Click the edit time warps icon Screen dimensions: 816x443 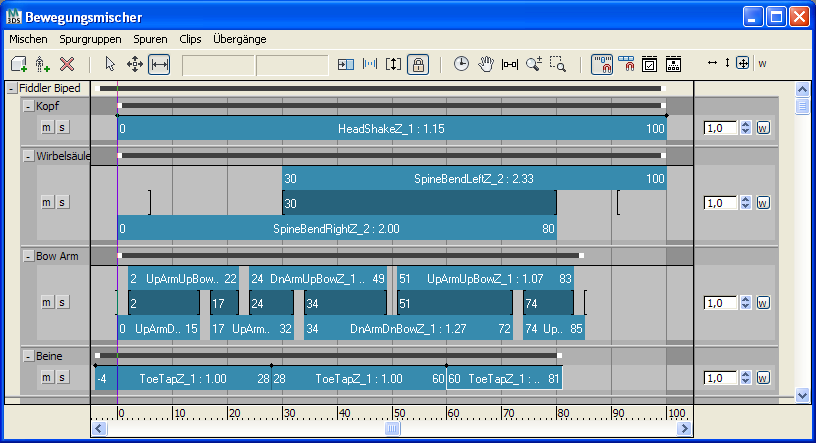pos(369,65)
